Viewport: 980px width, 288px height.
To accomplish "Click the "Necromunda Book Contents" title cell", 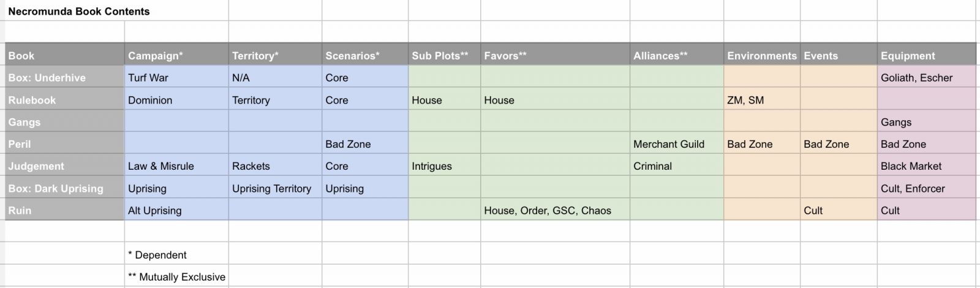I will pyautogui.click(x=79, y=12).
